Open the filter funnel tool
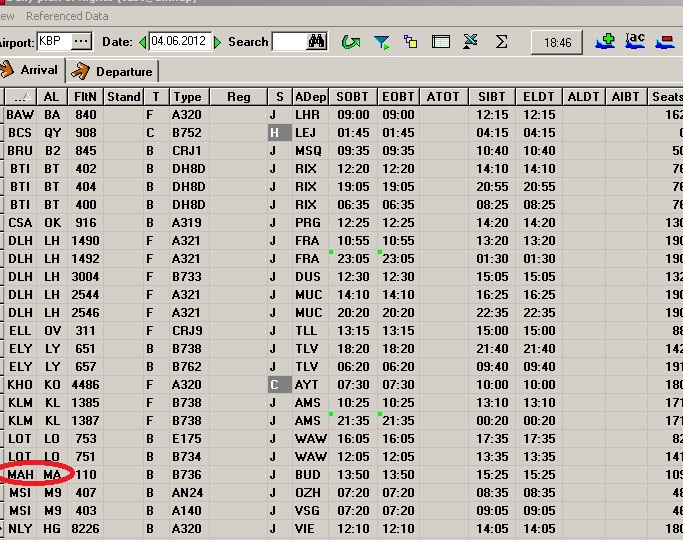 (381, 42)
